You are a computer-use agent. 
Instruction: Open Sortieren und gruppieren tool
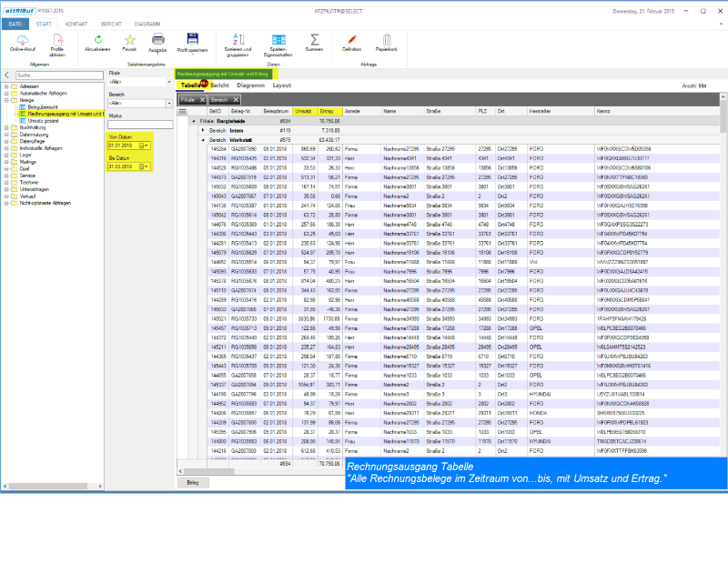[239, 39]
